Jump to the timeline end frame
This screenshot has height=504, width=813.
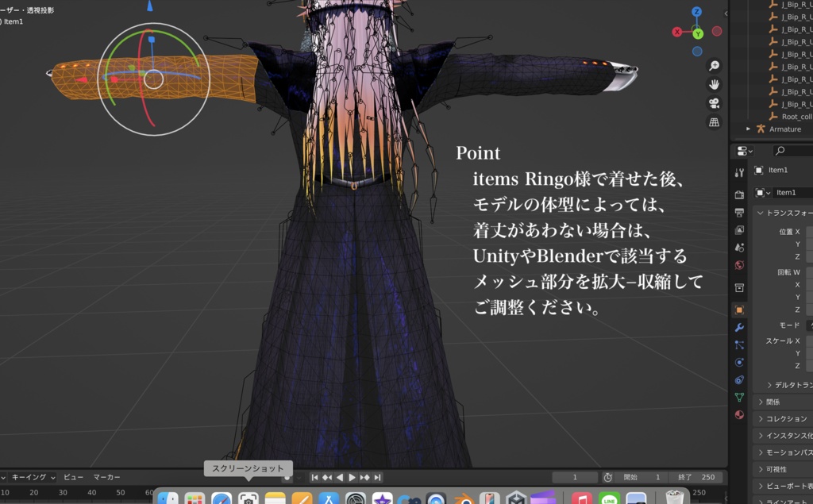(x=377, y=477)
